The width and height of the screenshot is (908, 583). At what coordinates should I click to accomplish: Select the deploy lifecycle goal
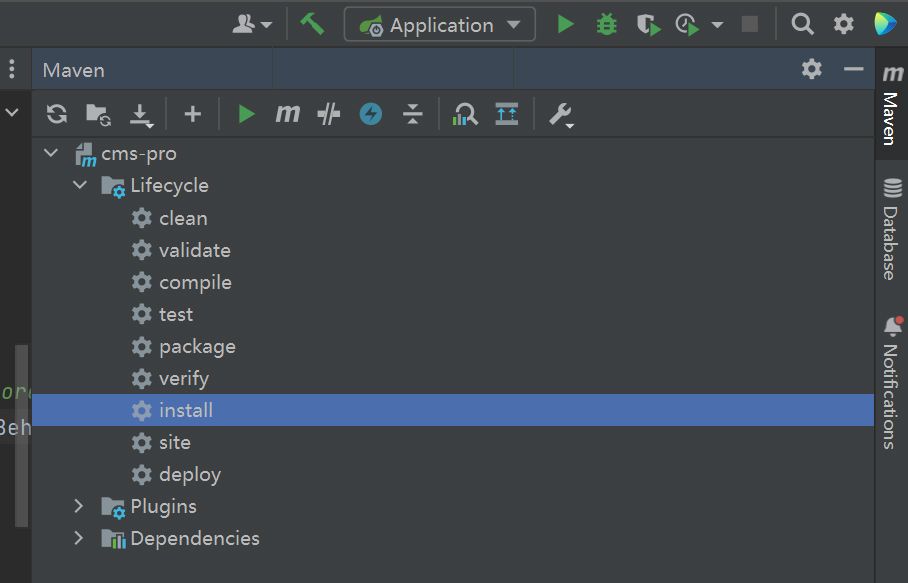point(190,475)
